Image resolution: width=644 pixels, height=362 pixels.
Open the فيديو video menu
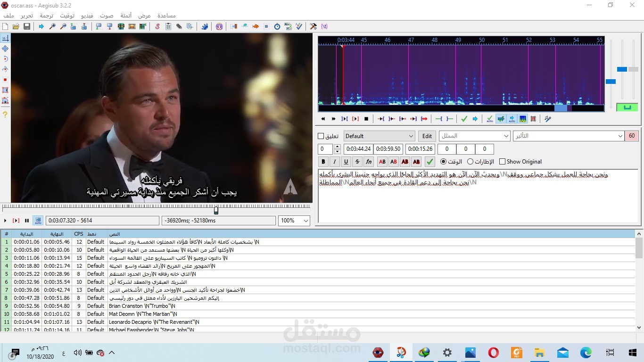[x=87, y=16]
